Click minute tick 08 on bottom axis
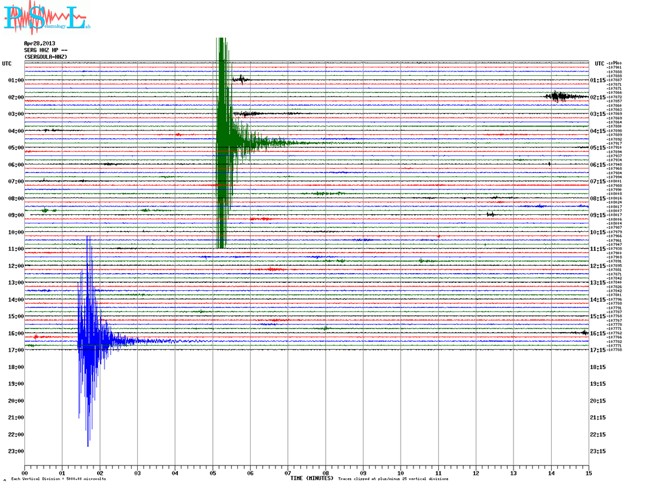 pyautogui.click(x=325, y=471)
